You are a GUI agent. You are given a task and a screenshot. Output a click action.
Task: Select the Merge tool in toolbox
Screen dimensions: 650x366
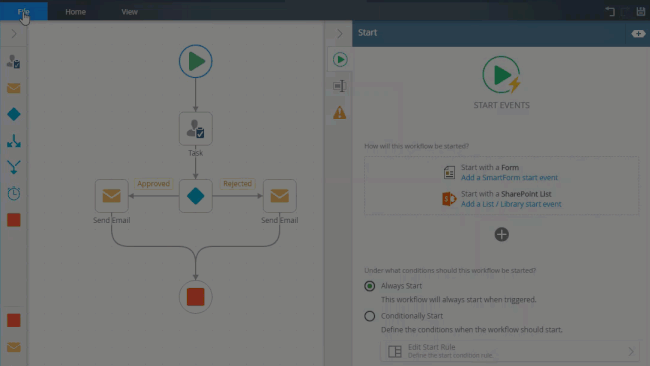[14, 167]
